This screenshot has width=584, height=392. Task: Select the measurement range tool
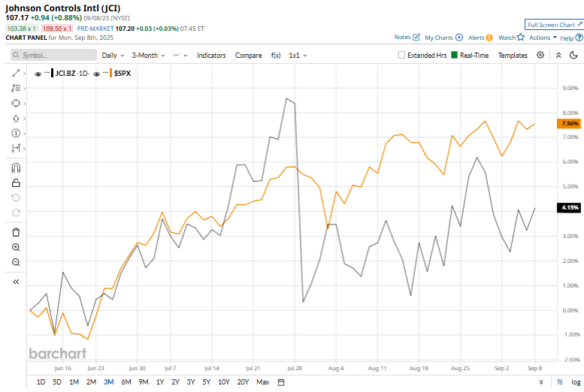point(16,148)
